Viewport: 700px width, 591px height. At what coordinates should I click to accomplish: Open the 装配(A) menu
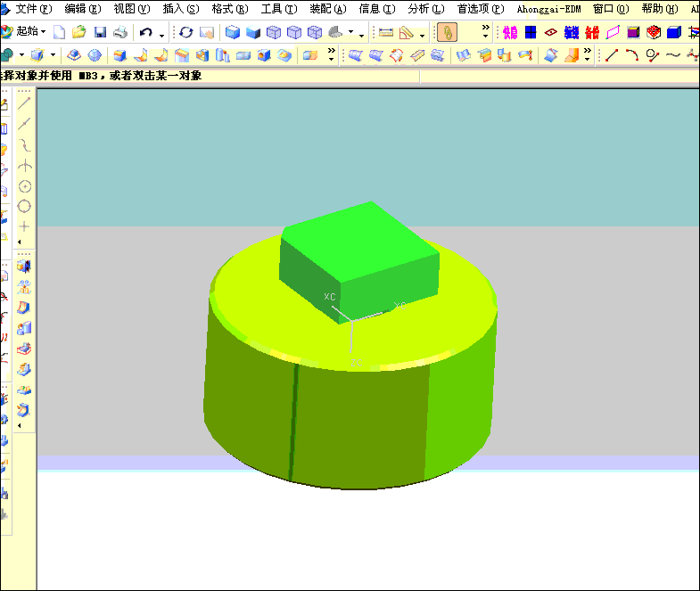tap(328, 9)
